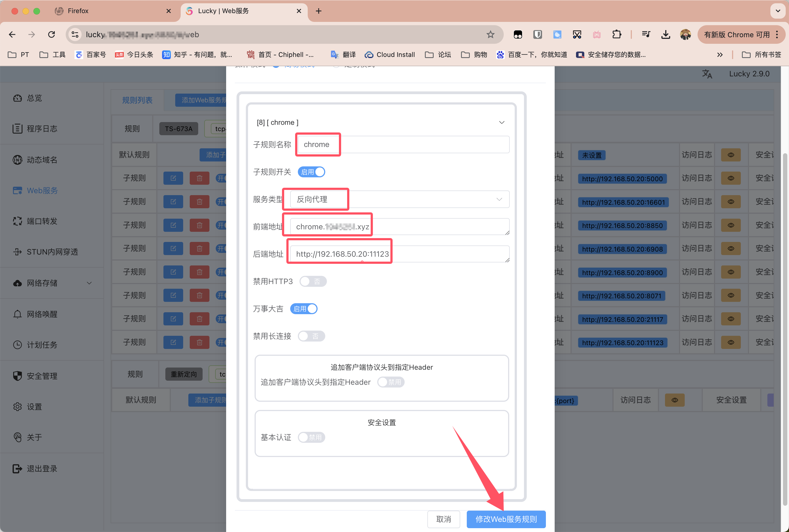Open 程序日志 program log page

tap(35, 129)
